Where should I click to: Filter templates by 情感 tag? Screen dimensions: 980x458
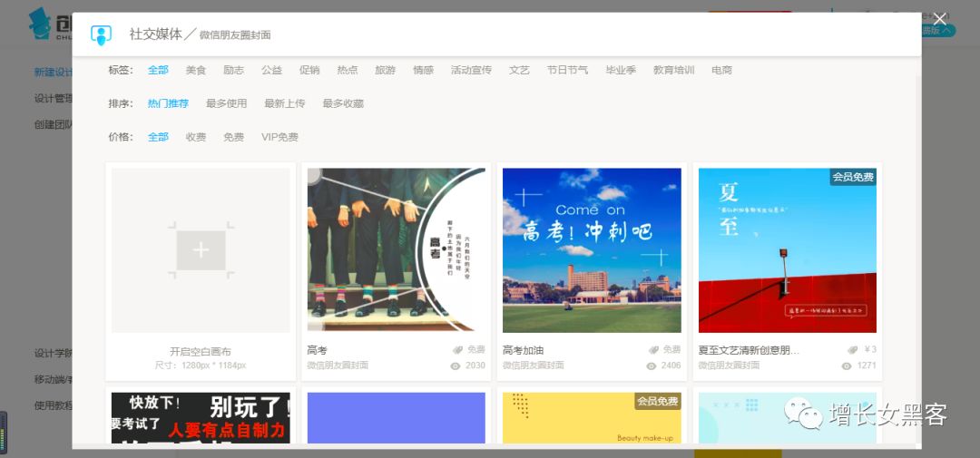point(423,70)
